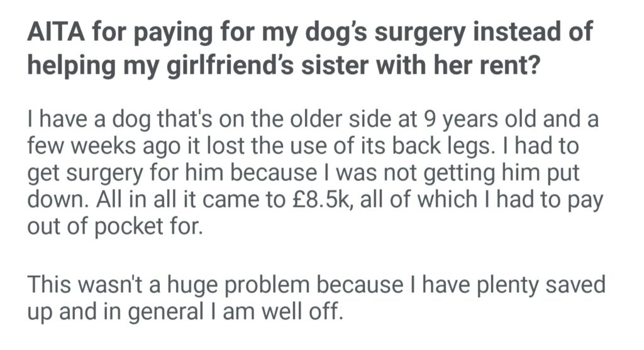The image size is (644, 350).
Task: Click the words "out of pocket for."
Action: coord(115,227)
